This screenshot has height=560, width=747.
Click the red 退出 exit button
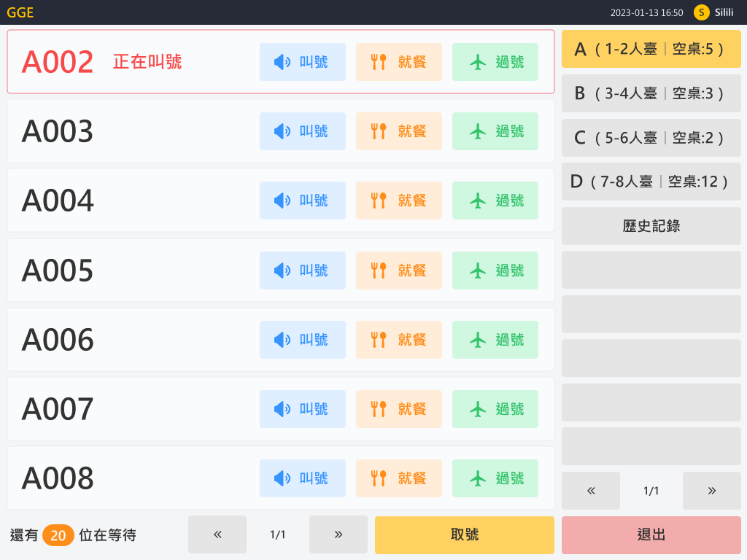651,534
